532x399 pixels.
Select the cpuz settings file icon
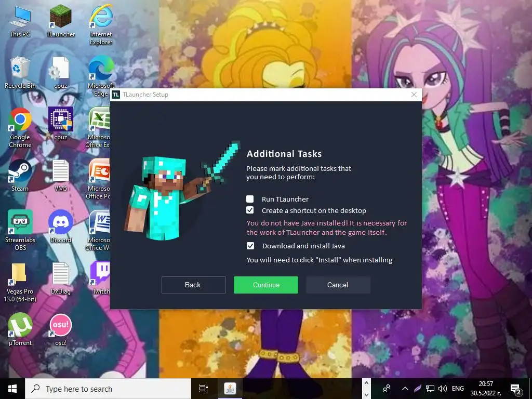61,73
